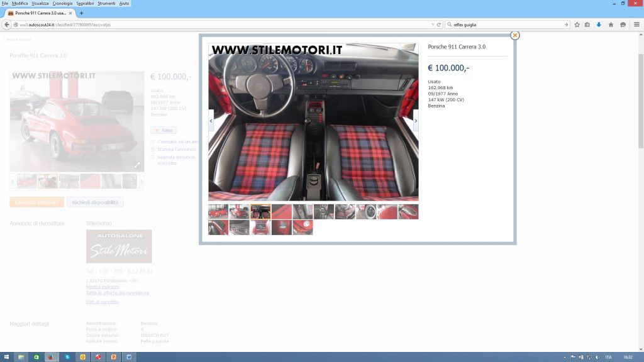
Task: Open the Strumenti menu
Action: tap(106, 3)
